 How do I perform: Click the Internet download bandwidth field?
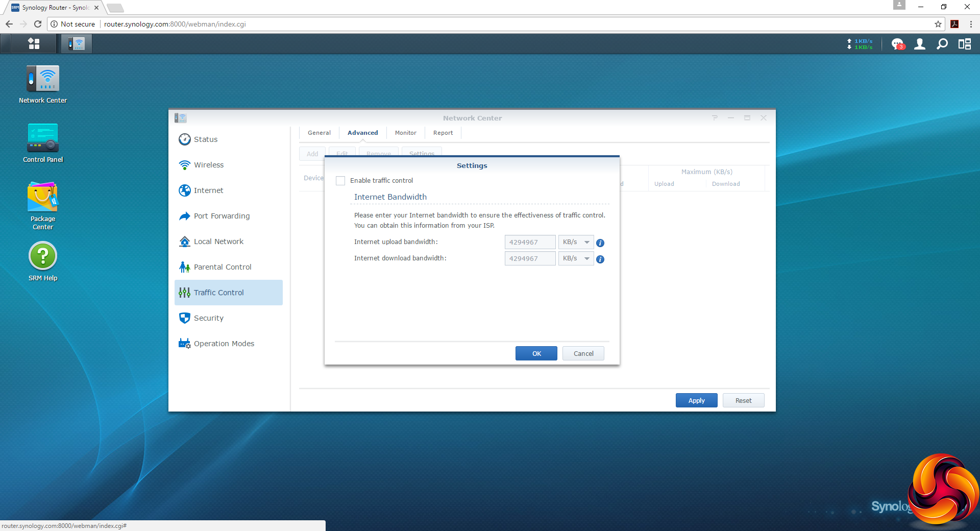530,259
